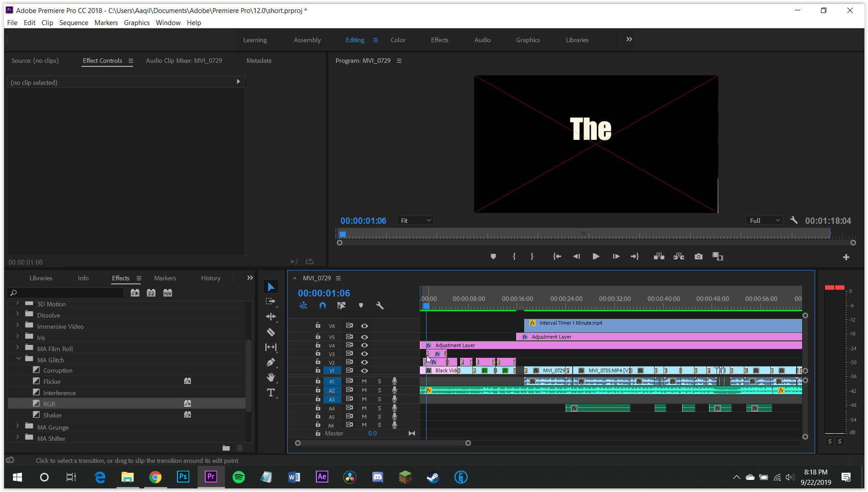Open the Full playback resolution dropdown
This screenshot has height=492, width=868.
click(764, 220)
